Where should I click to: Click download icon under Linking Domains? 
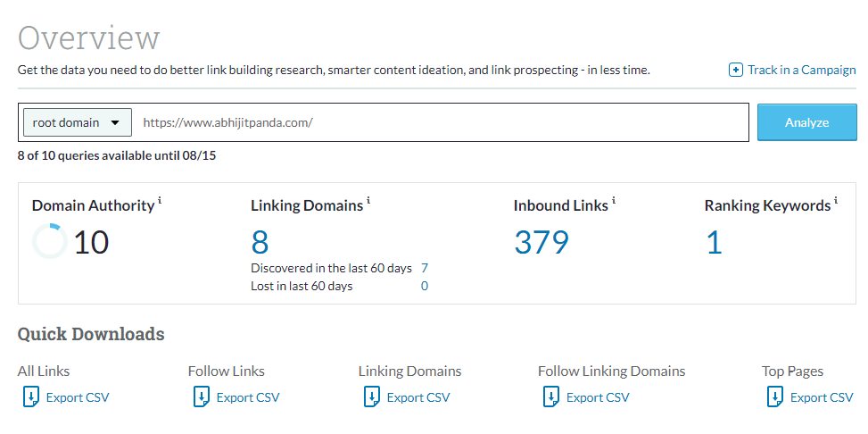372,397
